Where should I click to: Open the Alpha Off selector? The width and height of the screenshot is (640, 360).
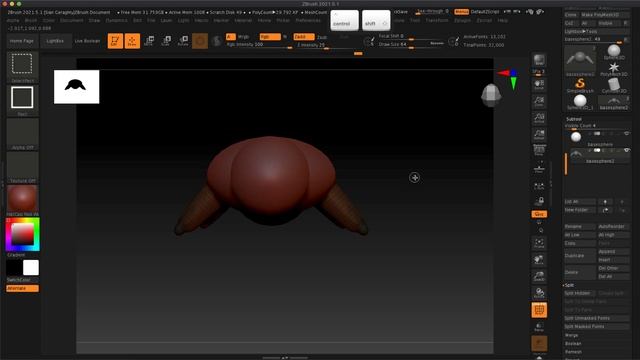22,134
